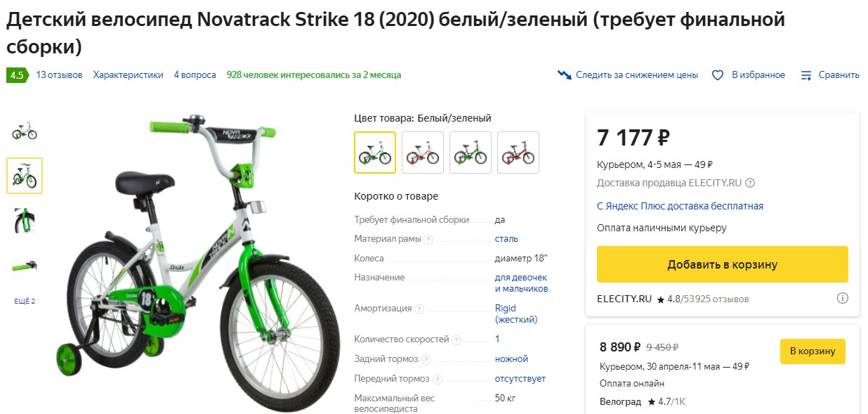Click the compare scales icon

point(805,74)
